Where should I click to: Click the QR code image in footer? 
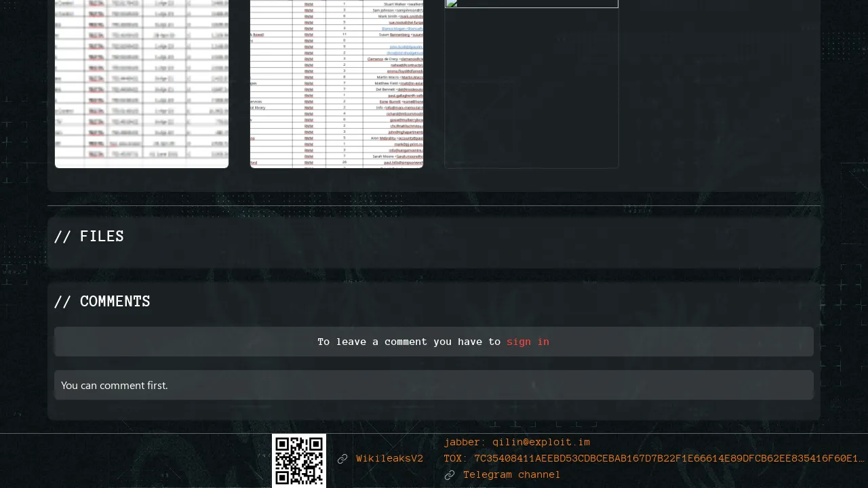(x=299, y=461)
